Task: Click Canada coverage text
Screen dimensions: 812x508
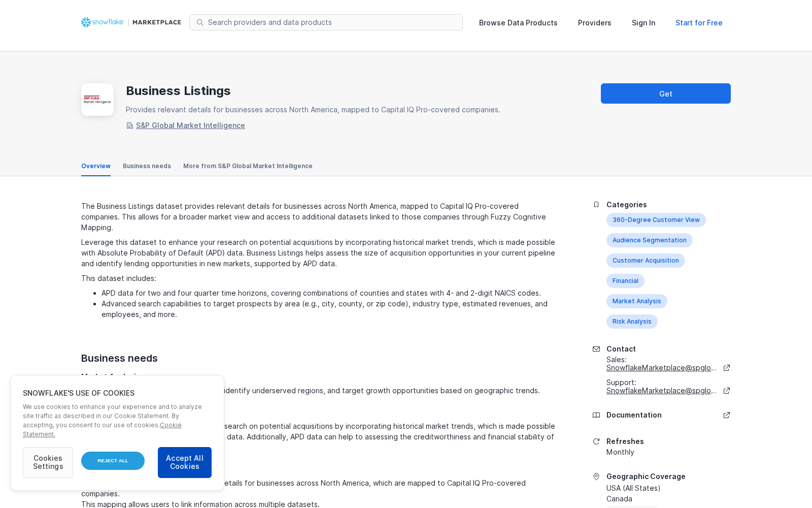Action: (x=619, y=499)
